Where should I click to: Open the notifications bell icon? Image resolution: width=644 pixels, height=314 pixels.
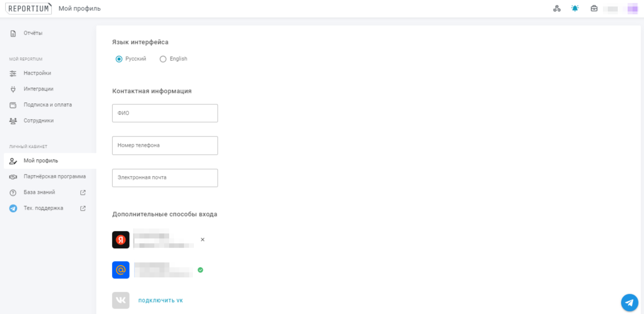coord(575,8)
